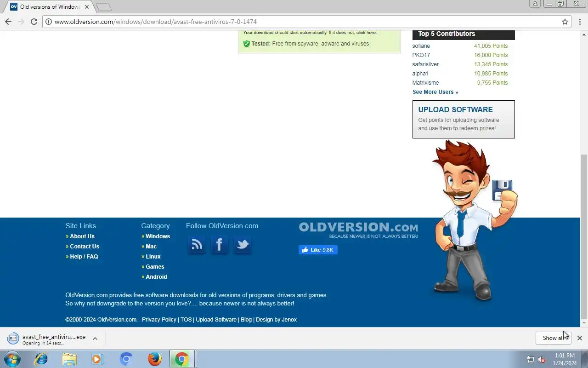Image resolution: width=588 pixels, height=368 pixels.
Task: Open the Facebook icon in footer
Action: tap(220, 244)
